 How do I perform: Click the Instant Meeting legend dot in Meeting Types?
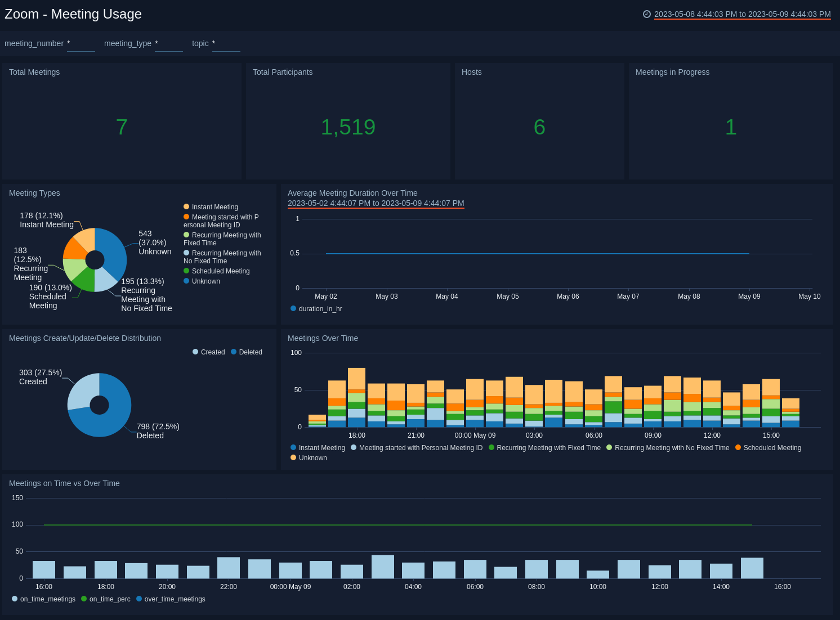[186, 206]
